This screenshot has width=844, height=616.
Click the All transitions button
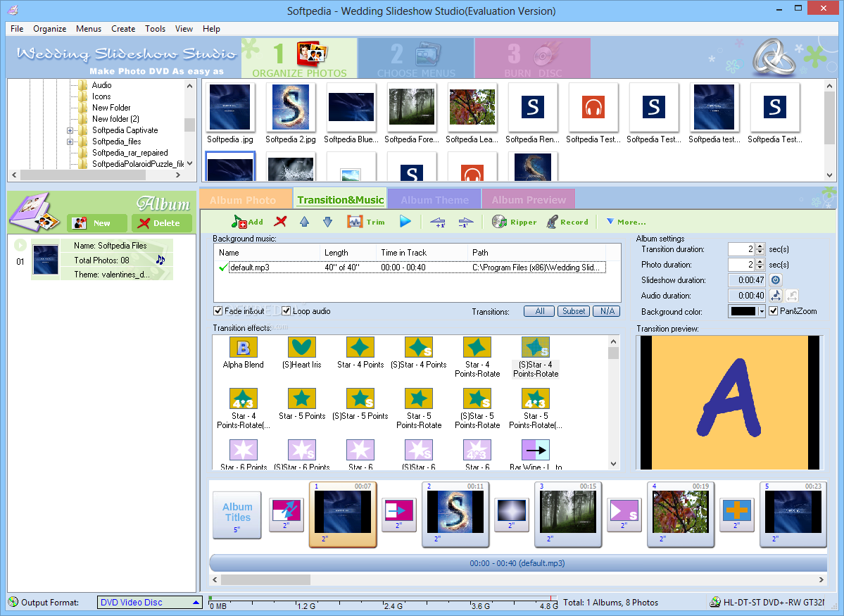(x=539, y=311)
